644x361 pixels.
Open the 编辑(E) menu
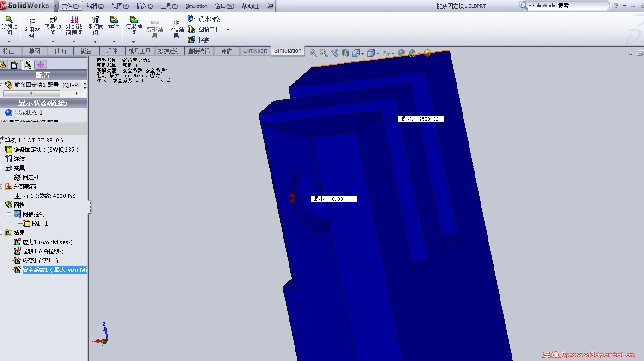[95, 6]
